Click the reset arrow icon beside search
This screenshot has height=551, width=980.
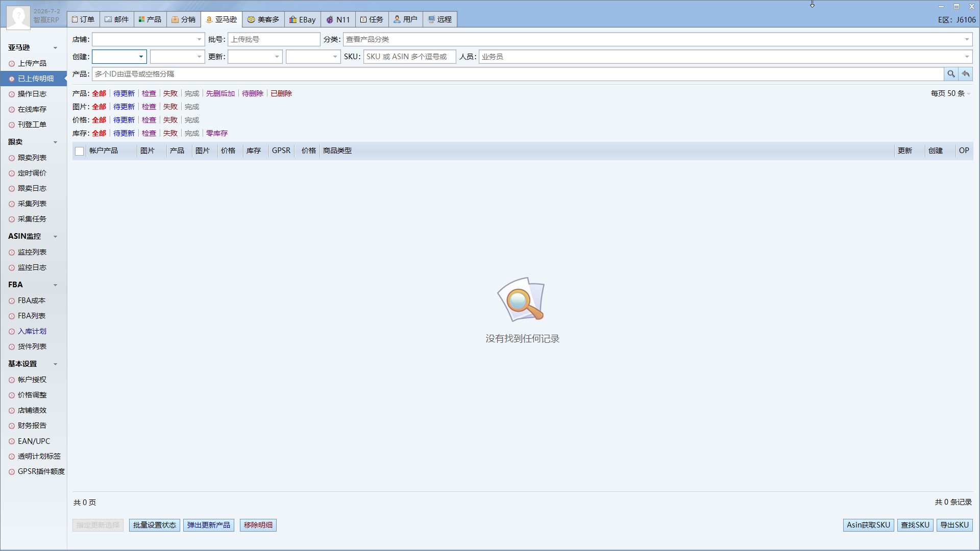pos(965,74)
